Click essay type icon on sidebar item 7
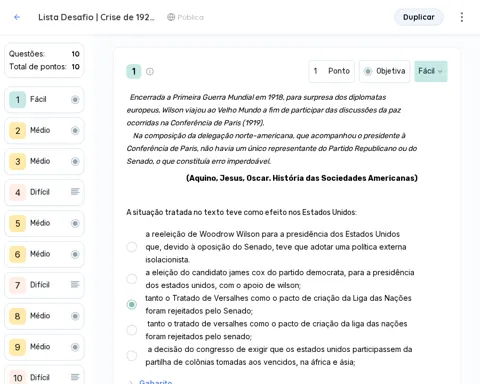Viewport: 480px width, 384px height. [75, 284]
